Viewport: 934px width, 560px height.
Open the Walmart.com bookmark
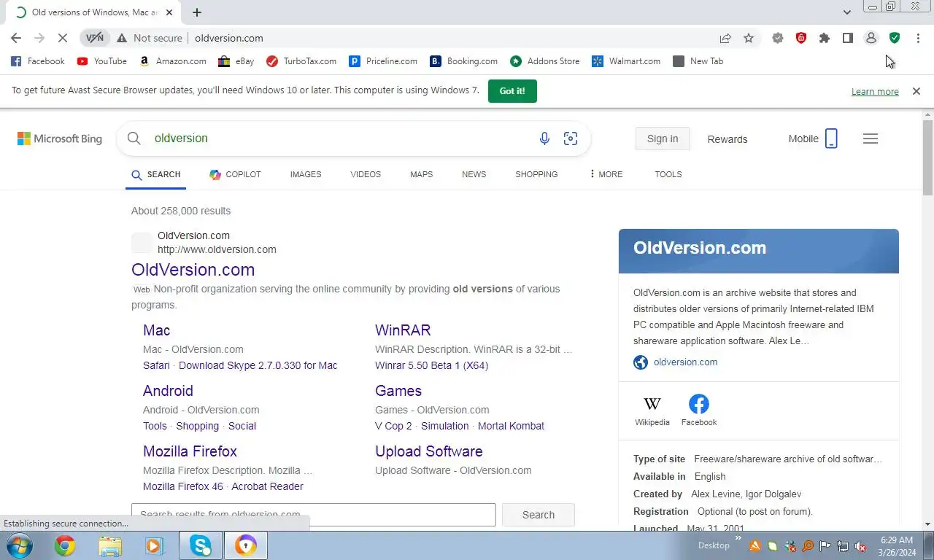tap(626, 61)
